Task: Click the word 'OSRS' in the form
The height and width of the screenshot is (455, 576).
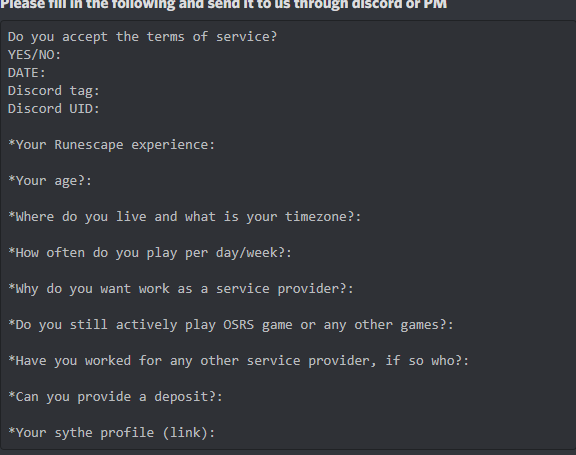Action: pos(239,325)
